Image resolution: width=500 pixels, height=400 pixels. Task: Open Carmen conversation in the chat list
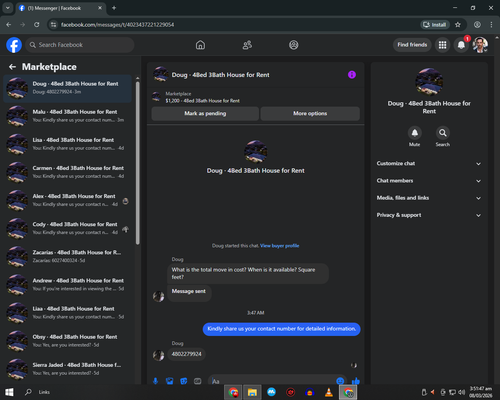[x=67, y=173]
